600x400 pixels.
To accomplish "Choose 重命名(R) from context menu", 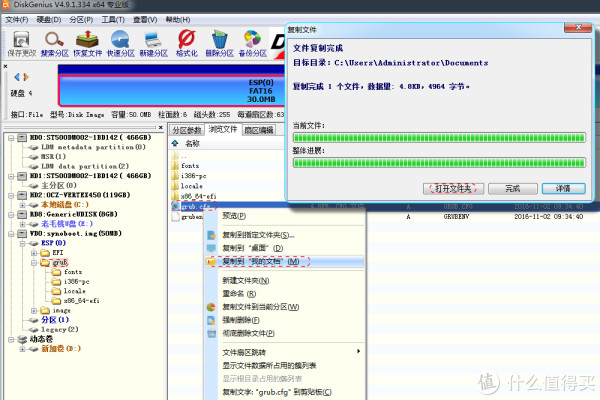I will click(x=285, y=294).
